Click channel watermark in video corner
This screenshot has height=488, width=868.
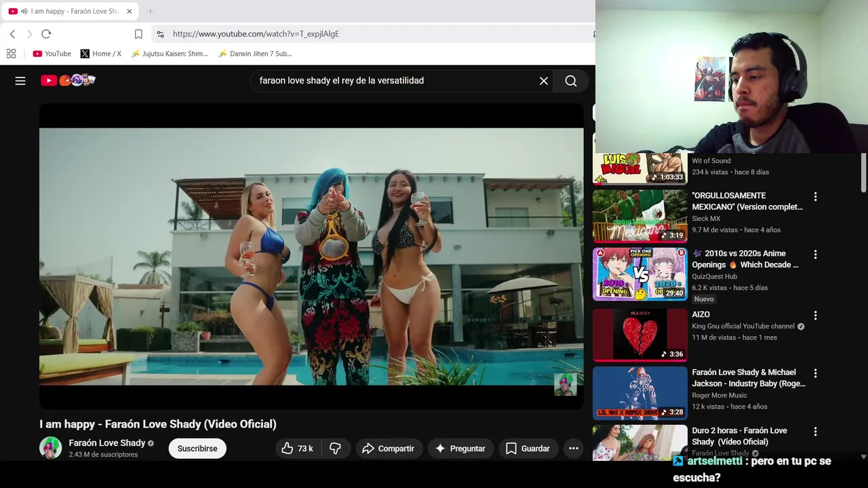coord(565,384)
